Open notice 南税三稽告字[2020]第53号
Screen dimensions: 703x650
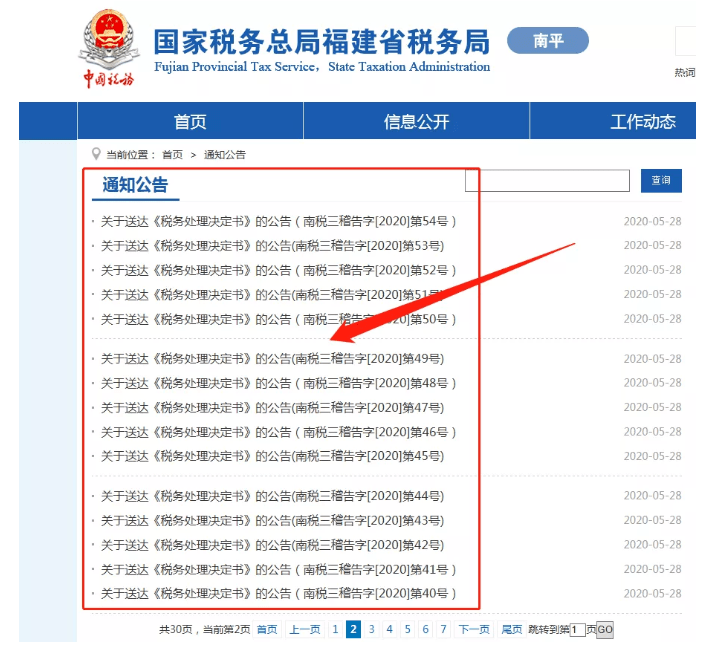click(x=273, y=246)
